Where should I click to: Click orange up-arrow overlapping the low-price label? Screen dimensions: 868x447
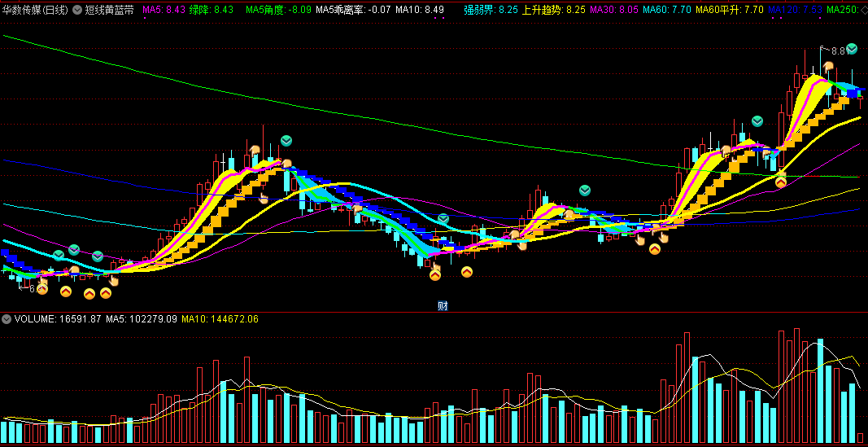pyautogui.click(x=42, y=288)
